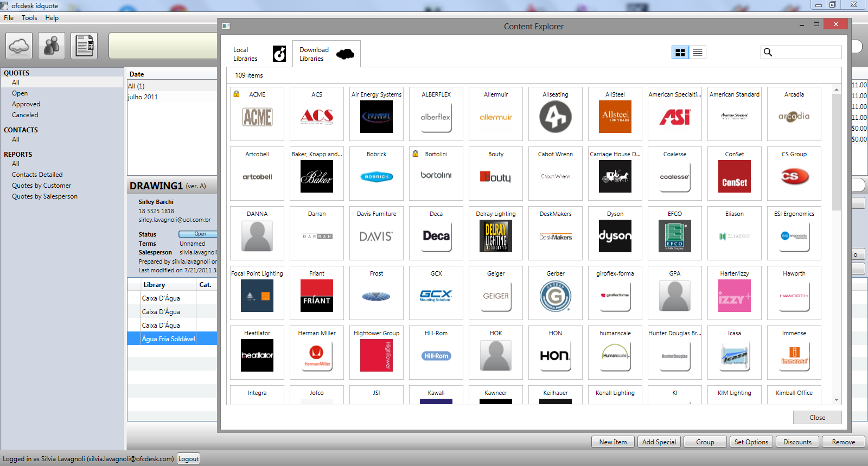
Task: Select the Arcadia library logo
Action: [x=794, y=117]
